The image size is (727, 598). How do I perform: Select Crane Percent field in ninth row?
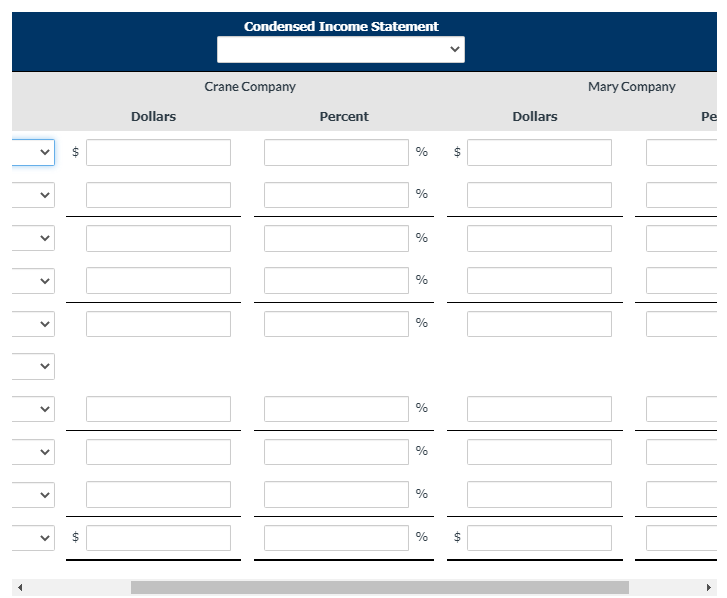(336, 495)
